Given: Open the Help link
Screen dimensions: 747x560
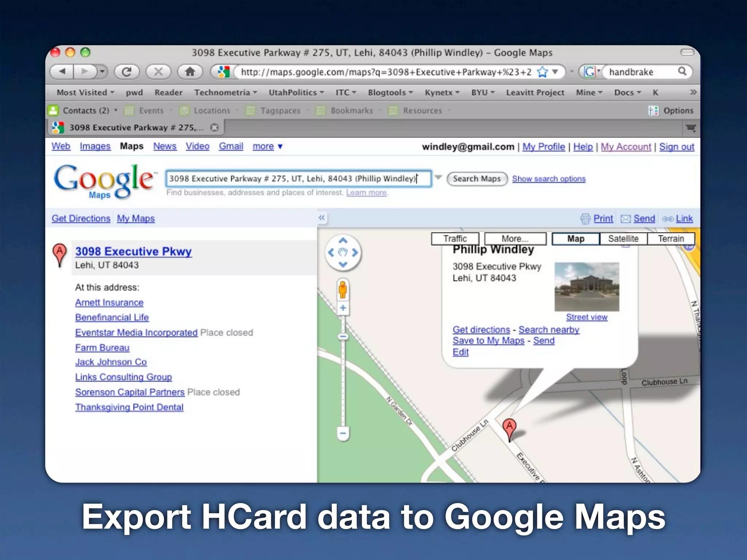Looking at the screenshot, I should click(x=583, y=147).
